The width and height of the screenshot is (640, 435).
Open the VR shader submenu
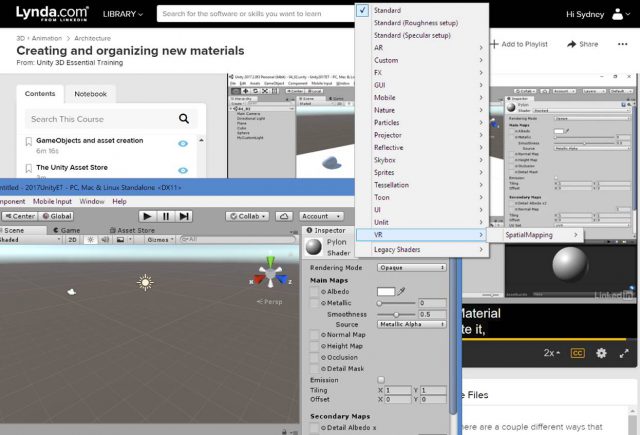pos(422,235)
